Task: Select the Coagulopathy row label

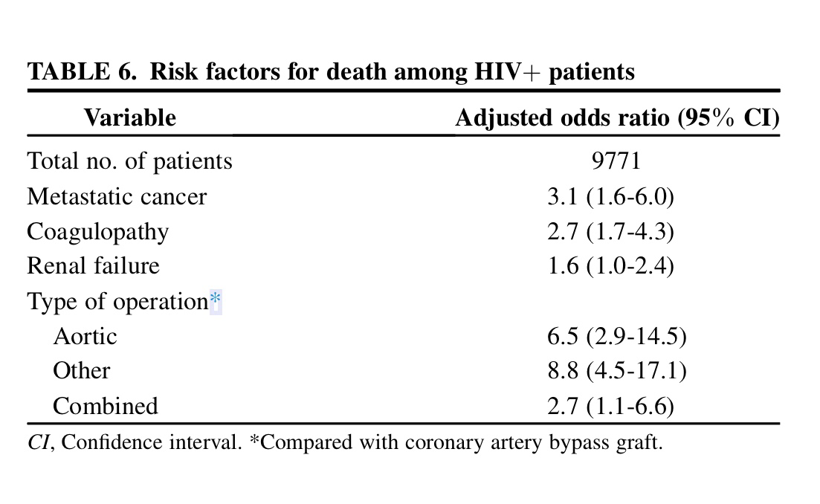Action: point(97,232)
